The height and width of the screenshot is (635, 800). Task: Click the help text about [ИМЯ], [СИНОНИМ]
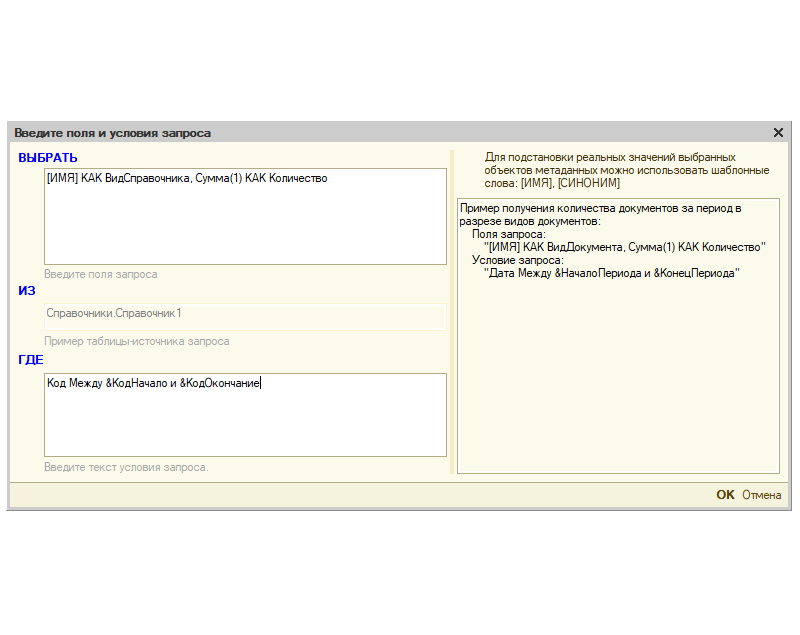tap(627, 170)
